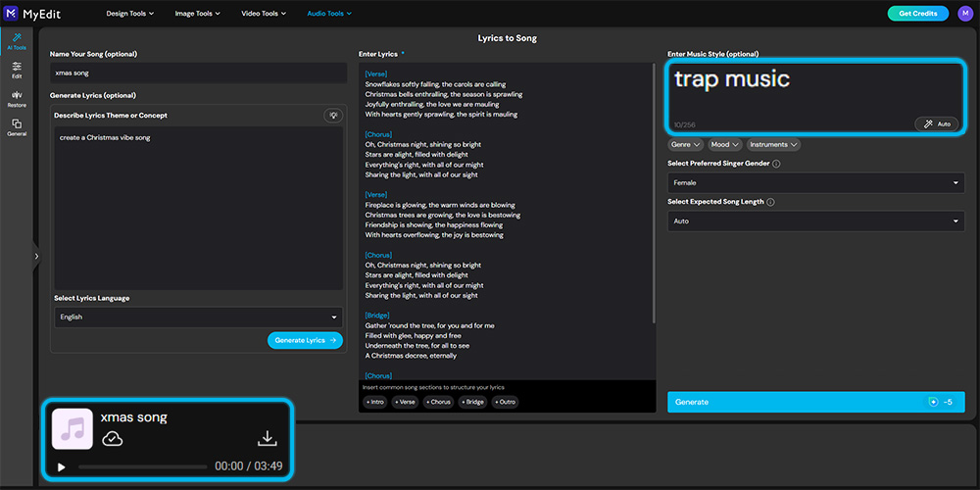Click the xmas song playback progress bar

point(142,466)
